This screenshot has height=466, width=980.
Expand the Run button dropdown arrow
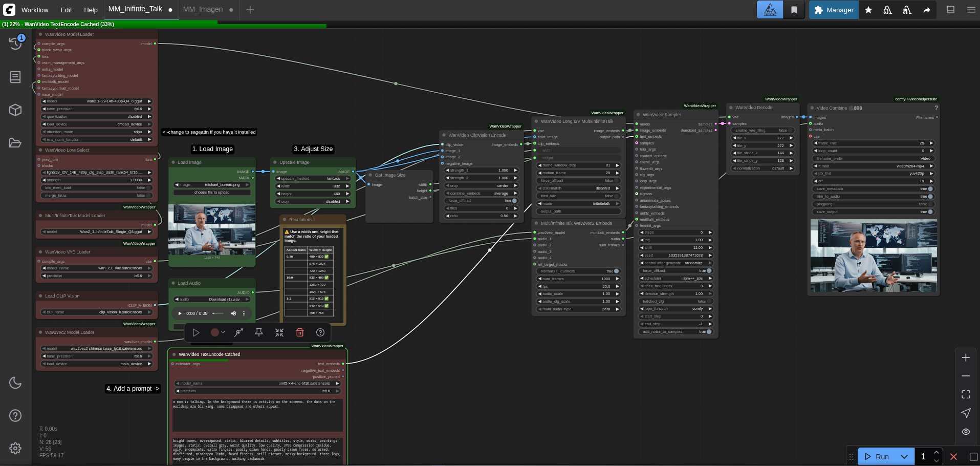click(904, 457)
